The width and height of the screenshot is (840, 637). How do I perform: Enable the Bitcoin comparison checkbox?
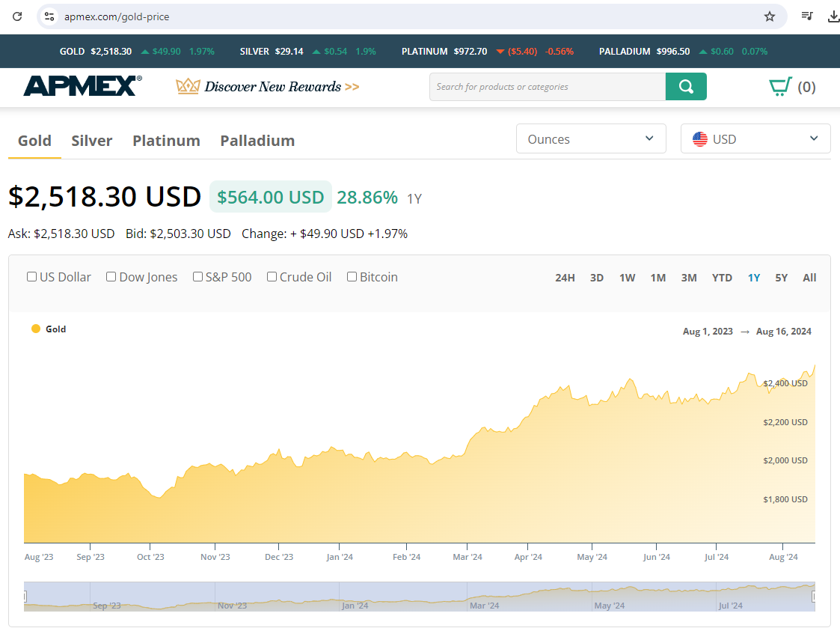(x=352, y=277)
